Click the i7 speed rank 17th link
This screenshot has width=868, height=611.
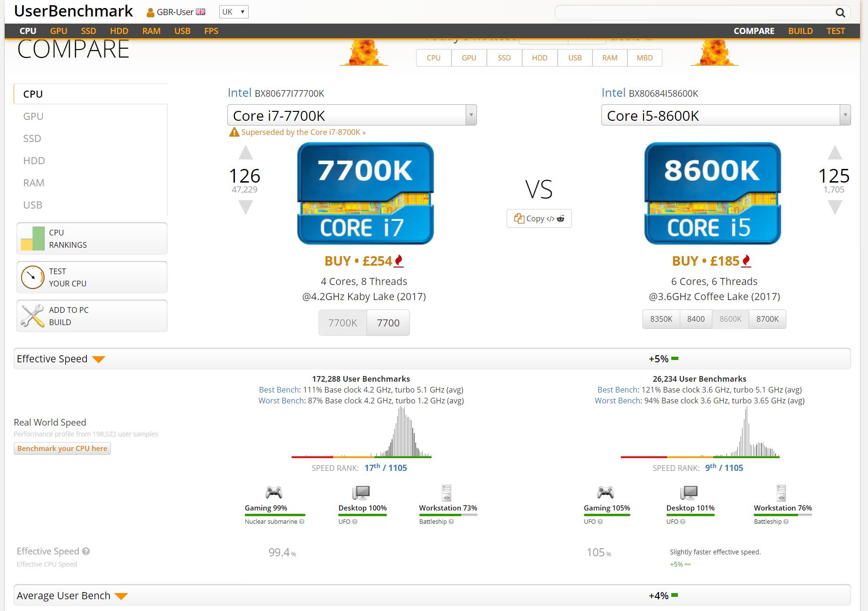[385, 468]
